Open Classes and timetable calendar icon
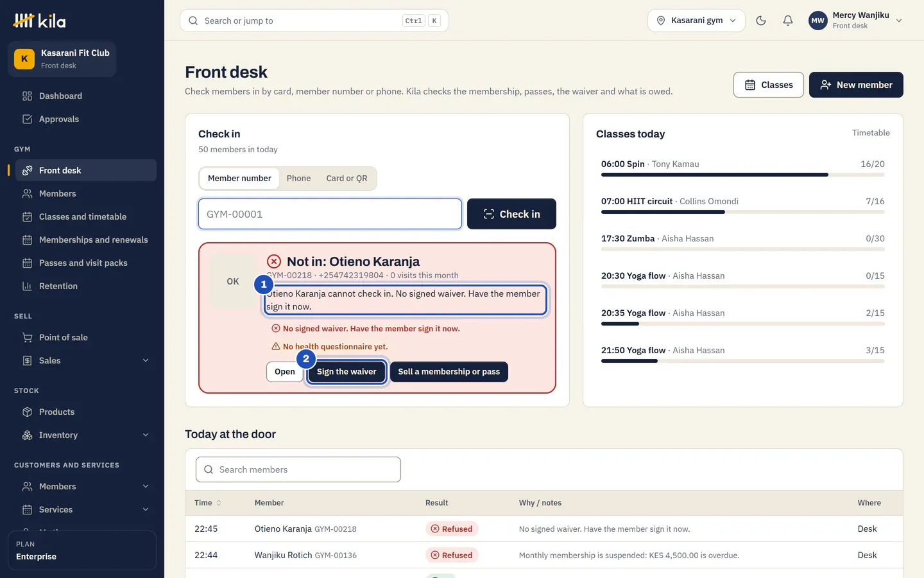Viewport: 924px width, 578px height. pyautogui.click(x=27, y=216)
